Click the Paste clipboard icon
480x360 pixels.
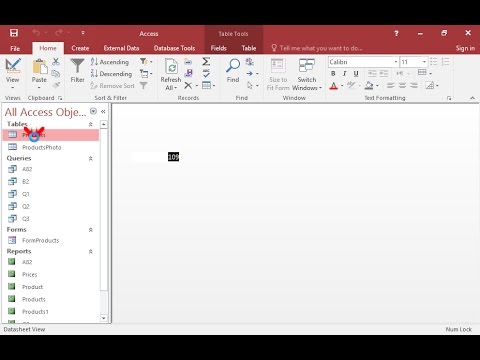click(39, 66)
